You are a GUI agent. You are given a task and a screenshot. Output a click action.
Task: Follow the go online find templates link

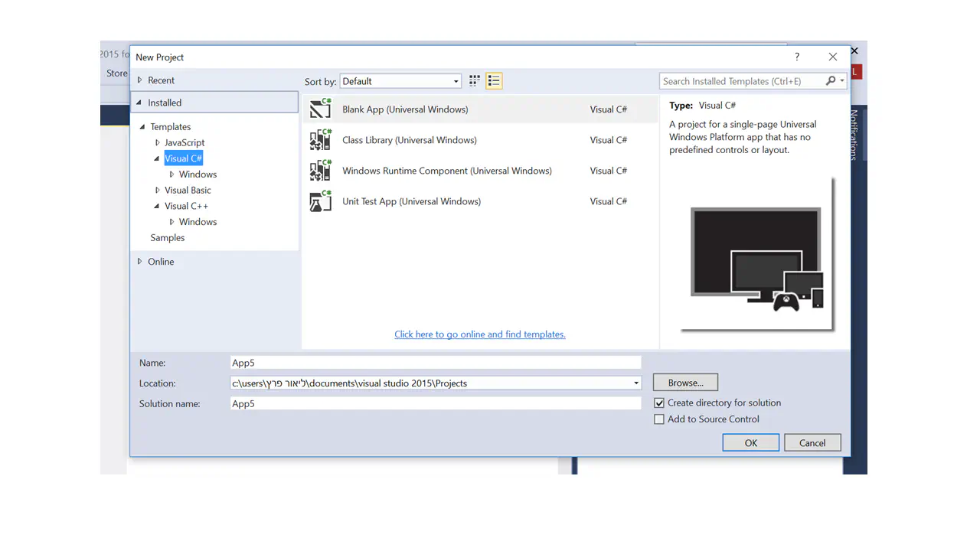tap(480, 334)
